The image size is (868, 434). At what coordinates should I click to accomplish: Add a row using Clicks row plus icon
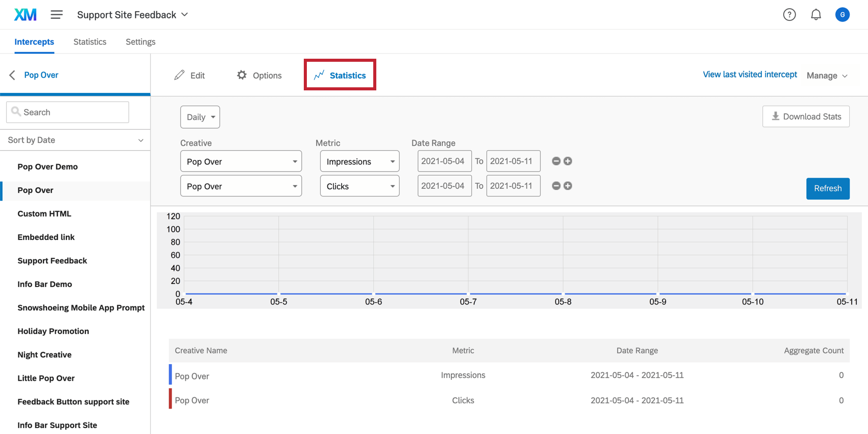click(x=568, y=186)
